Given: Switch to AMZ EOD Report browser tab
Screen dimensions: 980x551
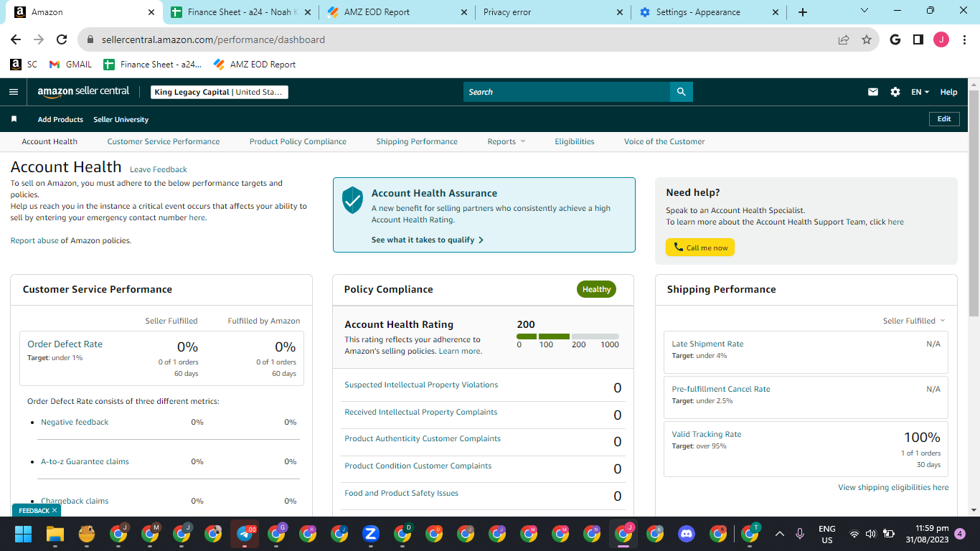Looking at the screenshot, I should [397, 12].
